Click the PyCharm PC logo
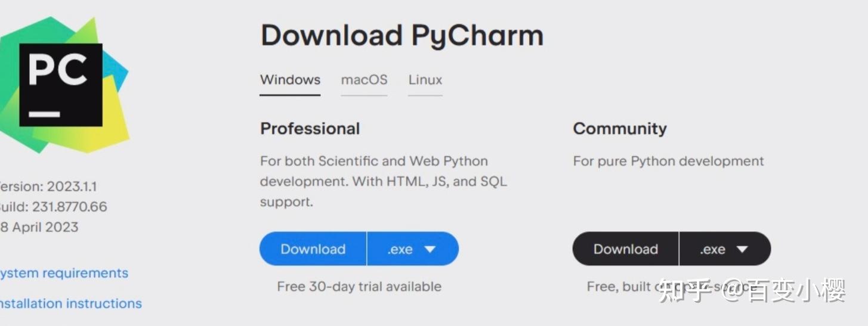The height and width of the screenshot is (326, 868). [61, 83]
